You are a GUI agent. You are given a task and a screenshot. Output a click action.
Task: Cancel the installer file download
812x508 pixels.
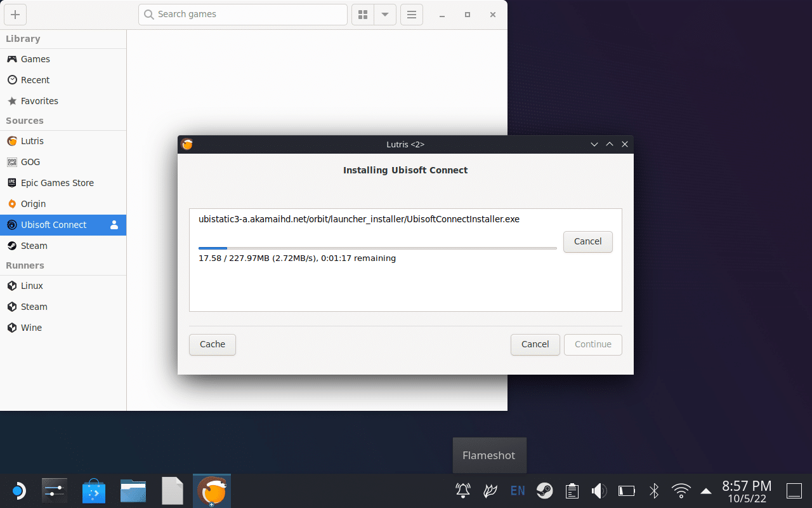point(587,241)
